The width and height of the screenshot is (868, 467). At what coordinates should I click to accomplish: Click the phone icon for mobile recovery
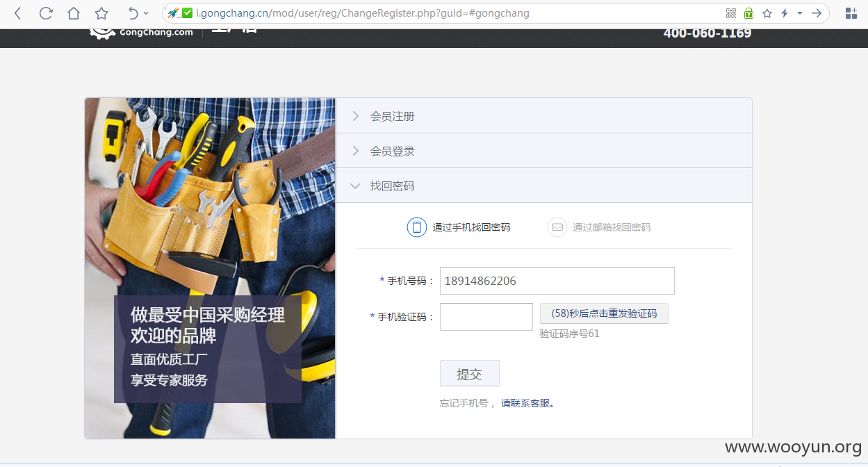coord(417,227)
